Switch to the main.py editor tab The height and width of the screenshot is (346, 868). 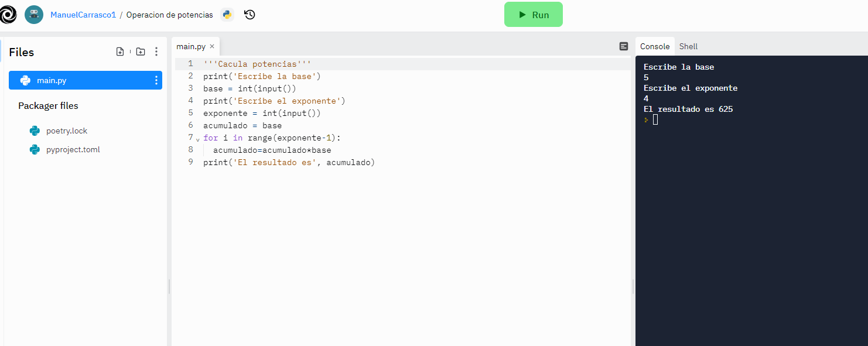(191, 46)
